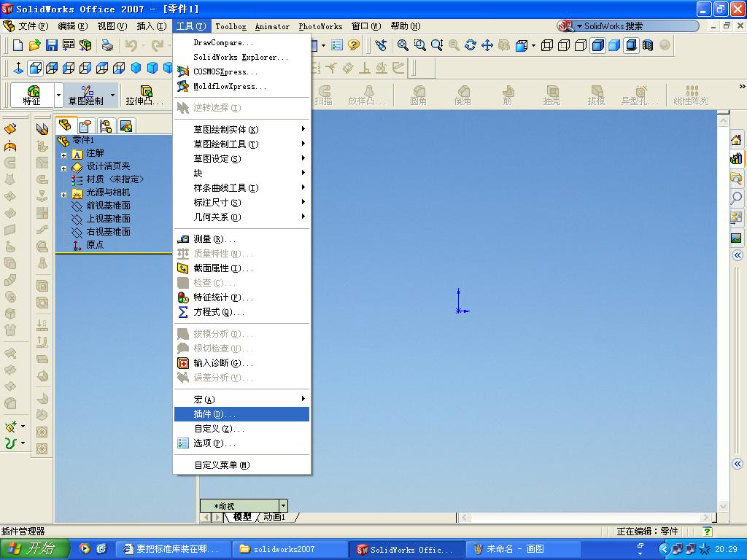Choose 自定义菜单(M) entry
Viewport: 747px width, 560px height.
point(242,465)
